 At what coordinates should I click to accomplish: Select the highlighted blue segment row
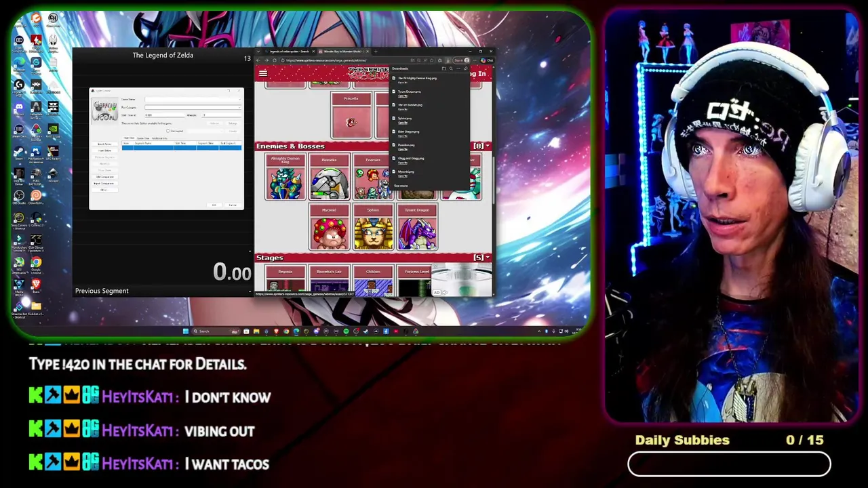coord(182,148)
